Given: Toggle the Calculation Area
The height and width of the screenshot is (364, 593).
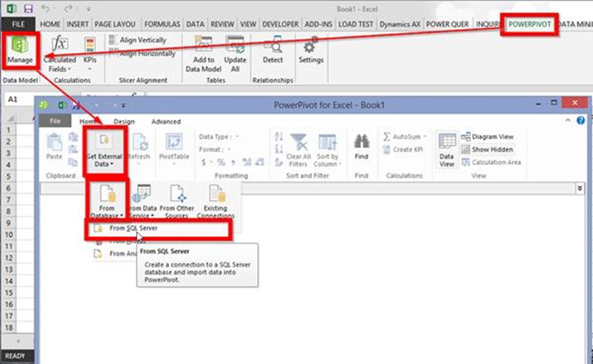Looking at the screenshot, I should (491, 162).
